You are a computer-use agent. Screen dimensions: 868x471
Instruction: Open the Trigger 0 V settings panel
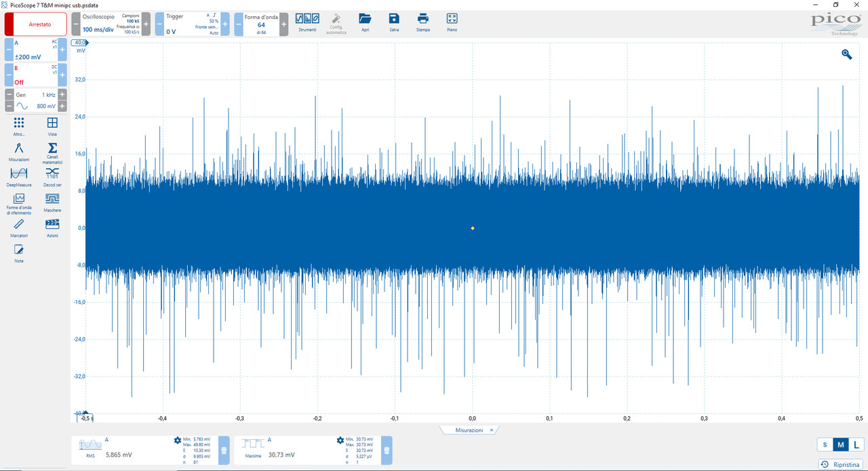192,24
